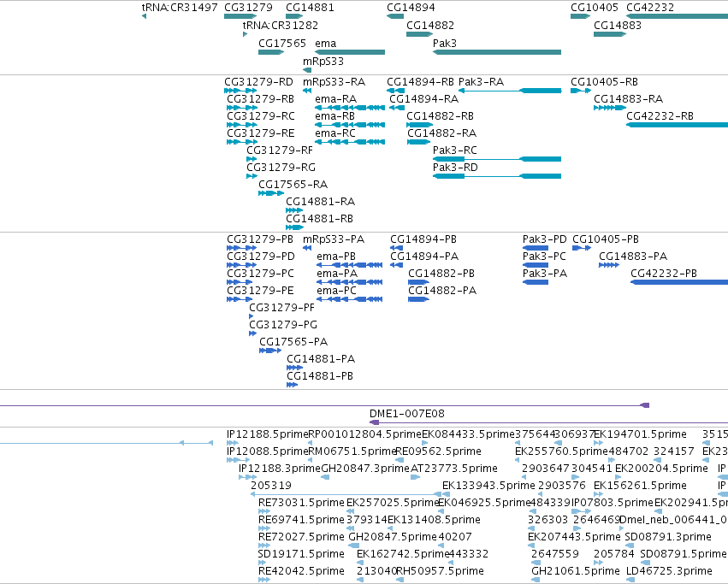
Task: Select the ema-RC transcript label
Action: (x=335, y=133)
